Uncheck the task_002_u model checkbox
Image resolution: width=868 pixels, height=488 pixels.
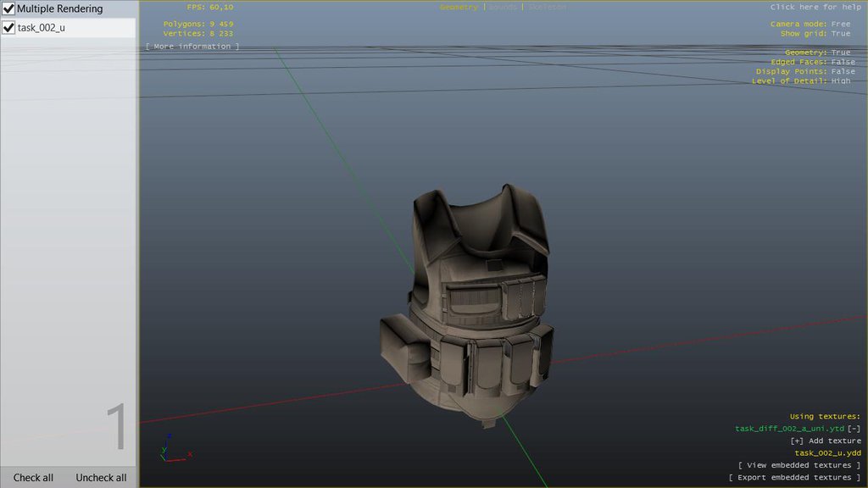[9, 28]
